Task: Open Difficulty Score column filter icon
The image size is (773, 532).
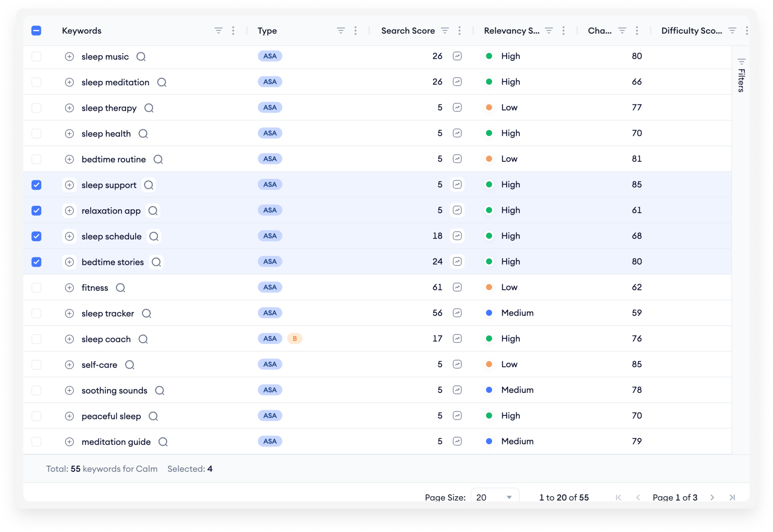Action: (x=732, y=31)
